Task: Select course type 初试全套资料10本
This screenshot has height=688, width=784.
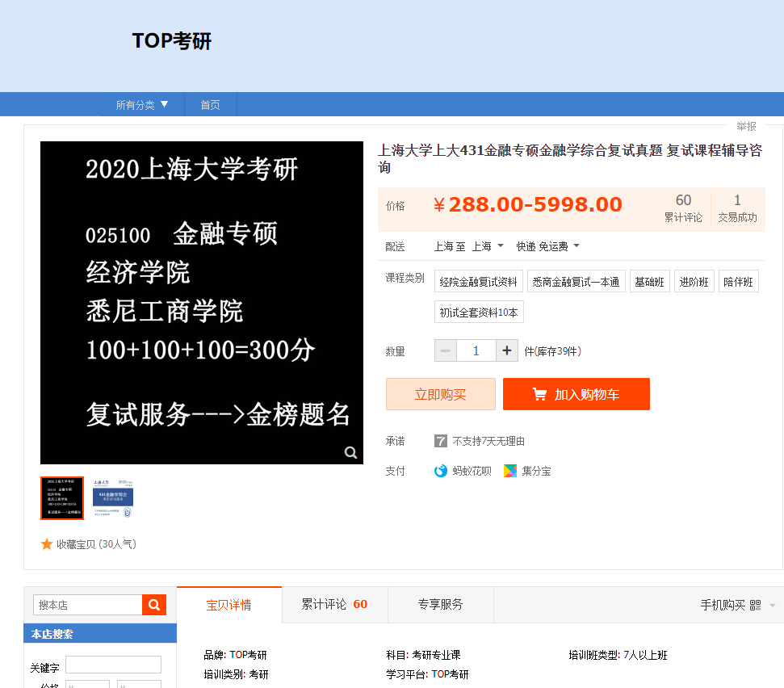Action: pyautogui.click(x=479, y=312)
